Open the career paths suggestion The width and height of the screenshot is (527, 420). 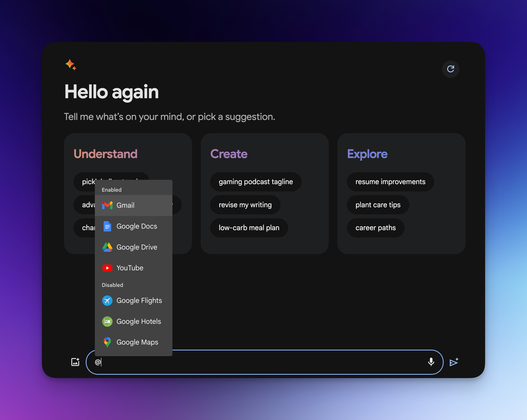[x=375, y=228]
